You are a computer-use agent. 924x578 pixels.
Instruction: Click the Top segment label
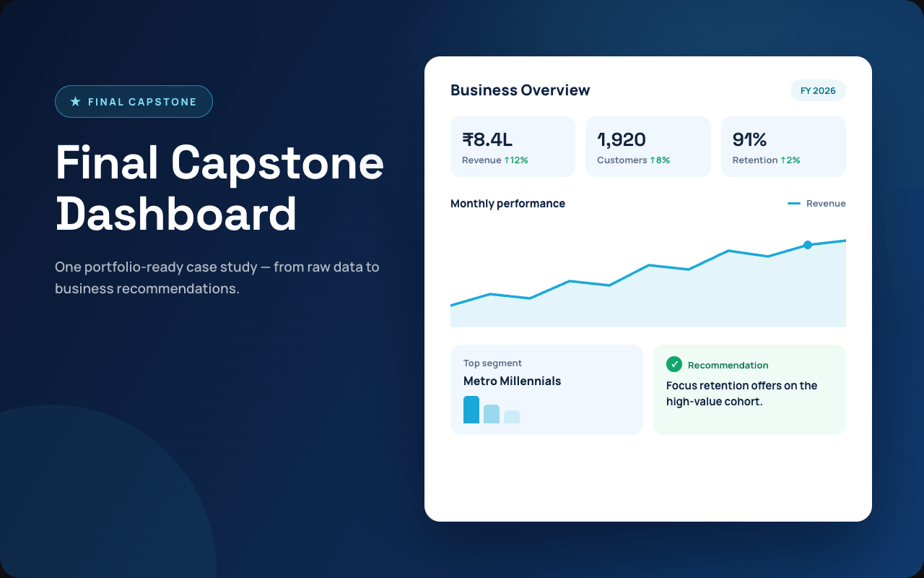click(x=492, y=363)
